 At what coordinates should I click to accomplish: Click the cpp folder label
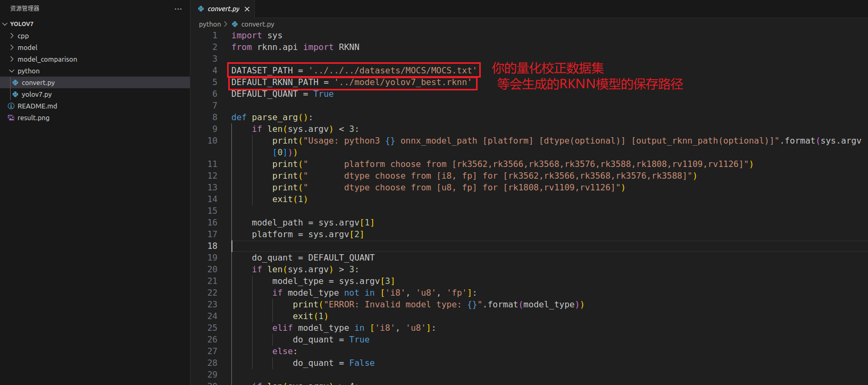click(23, 36)
